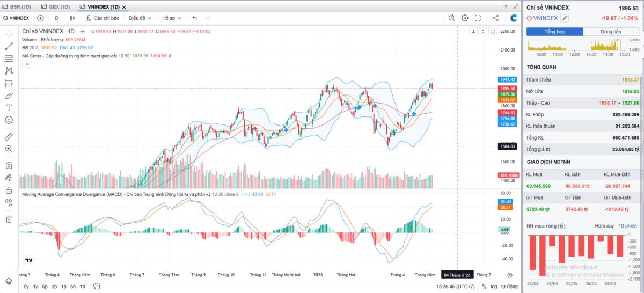Toggle log scale

(x=494, y=287)
